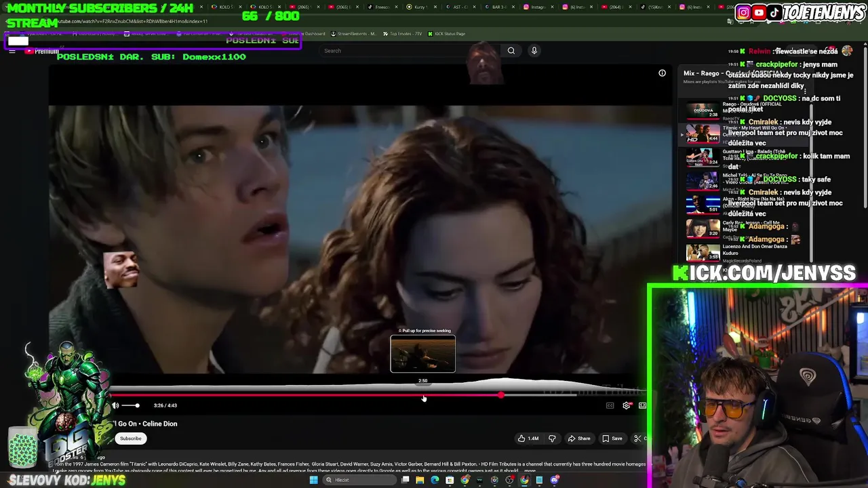Image resolution: width=868 pixels, height=488 pixels.
Task: Click the YouTube search field
Action: tap(409, 51)
